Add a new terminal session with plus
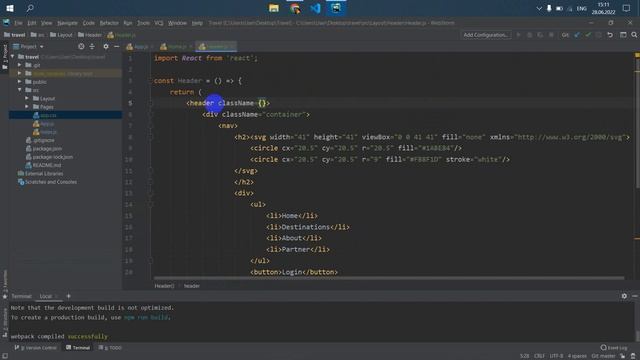 tap(69, 296)
